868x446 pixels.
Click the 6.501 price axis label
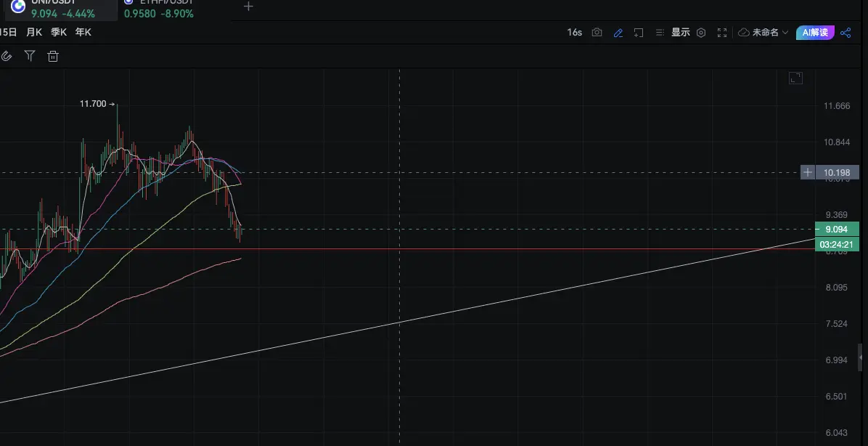[x=837, y=396]
